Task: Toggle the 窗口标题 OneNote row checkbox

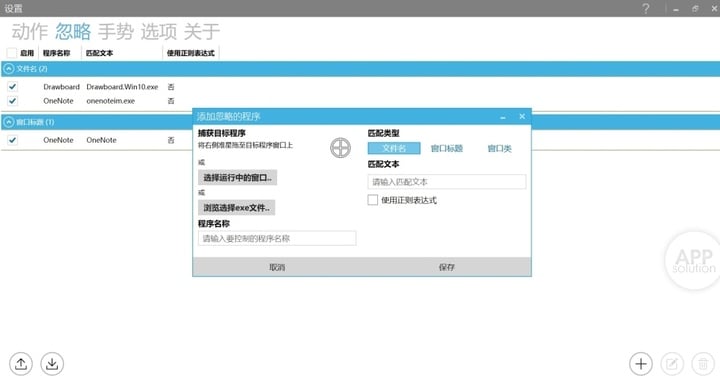Action: coord(12,140)
